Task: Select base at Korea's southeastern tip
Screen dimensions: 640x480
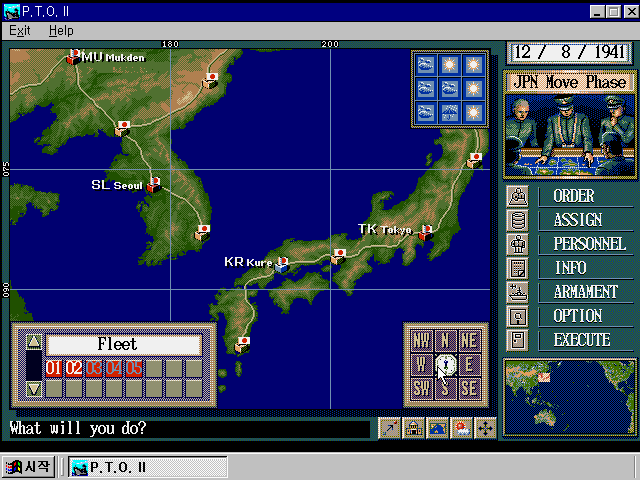Action: tap(202, 233)
